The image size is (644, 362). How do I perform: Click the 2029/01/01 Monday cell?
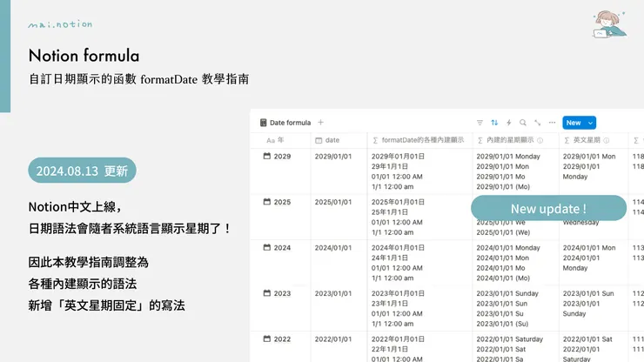coord(515,171)
